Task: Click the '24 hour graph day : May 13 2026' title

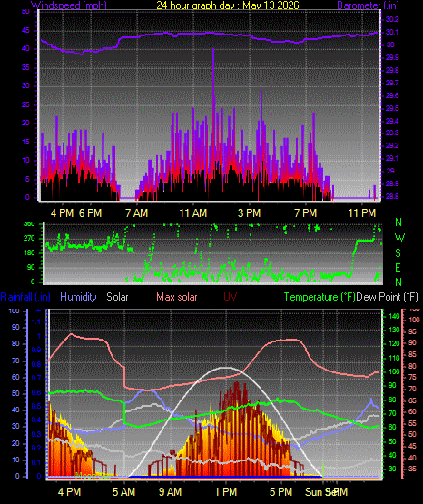Action: pos(228,5)
